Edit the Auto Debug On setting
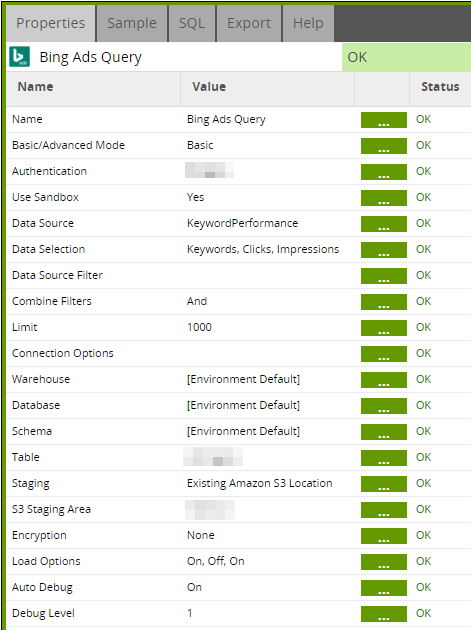The image size is (471, 630). coord(195,587)
